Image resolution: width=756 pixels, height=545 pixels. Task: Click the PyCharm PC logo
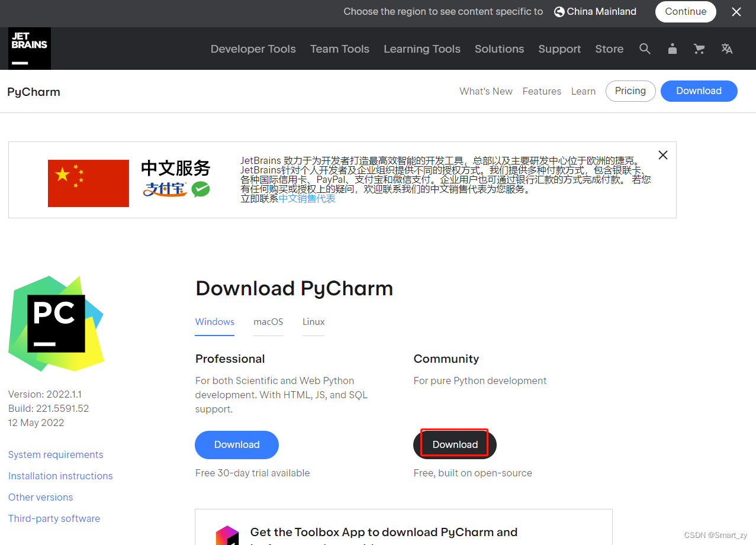[56, 324]
